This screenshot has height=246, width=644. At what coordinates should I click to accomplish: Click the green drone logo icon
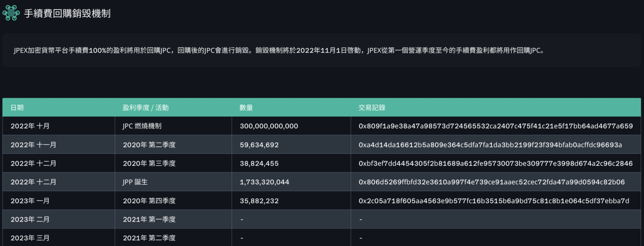tap(11, 13)
